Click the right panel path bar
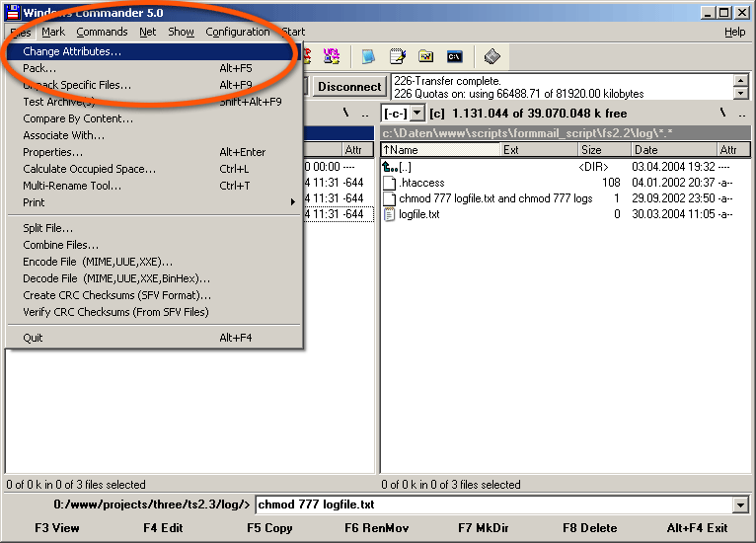Image resolution: width=756 pixels, height=543 pixels. click(566, 133)
